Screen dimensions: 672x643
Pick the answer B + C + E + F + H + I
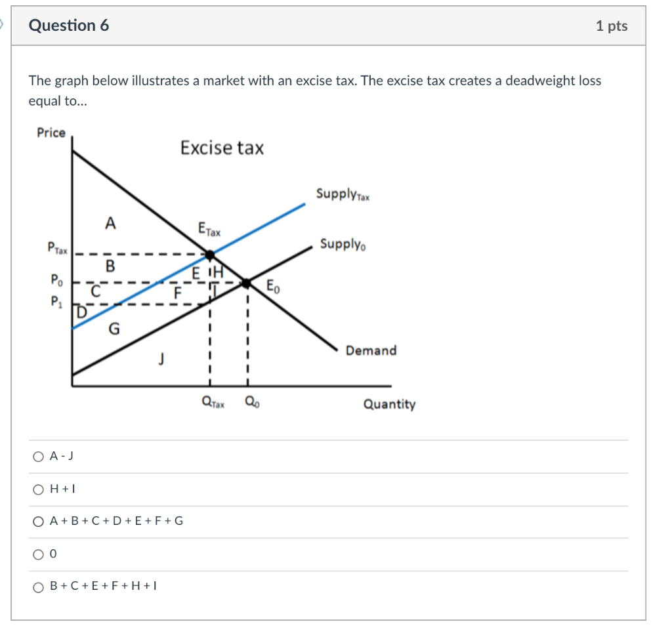pos(37,588)
